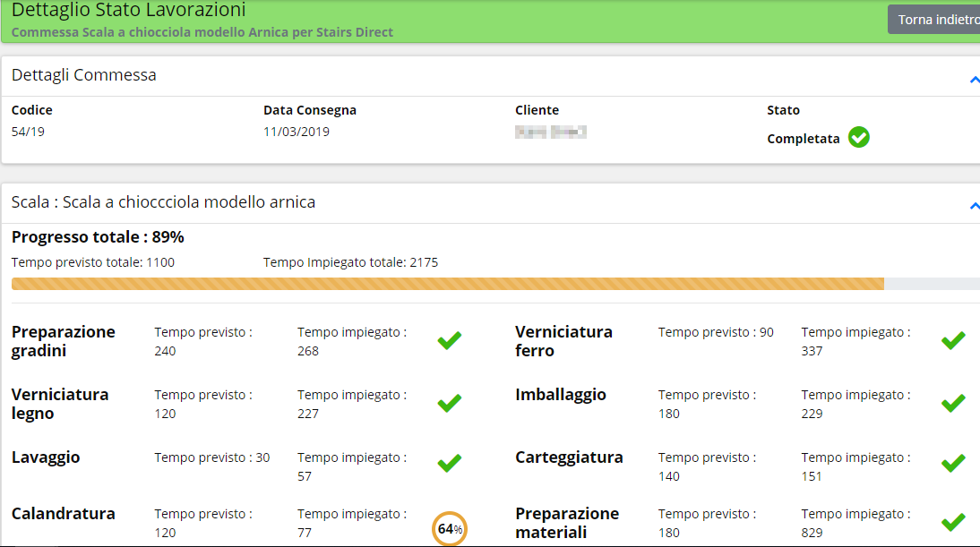Viewport: 980px width, 547px height.
Task: Select the Preparazione materiali phase label
Action: click(567, 523)
